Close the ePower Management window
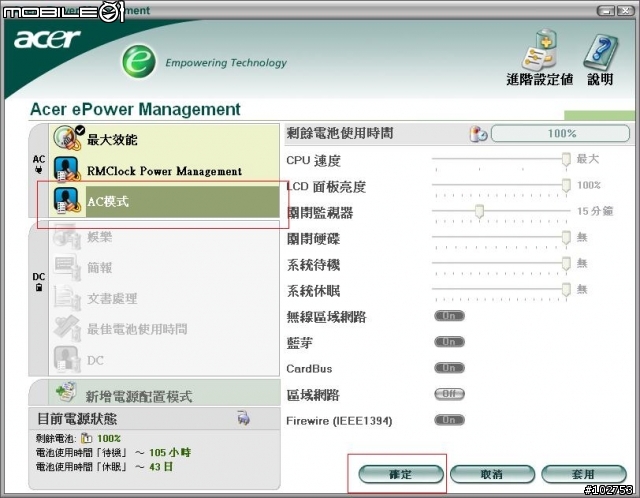 (625, 11)
